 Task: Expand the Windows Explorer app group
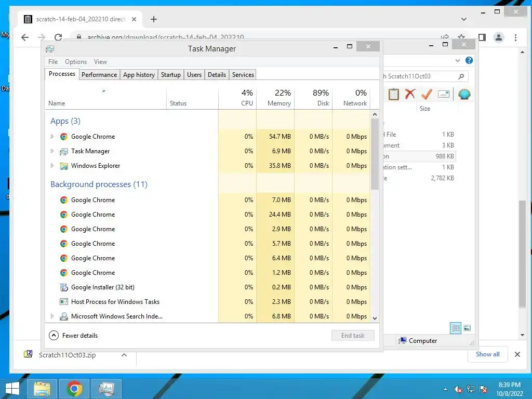[52, 166]
